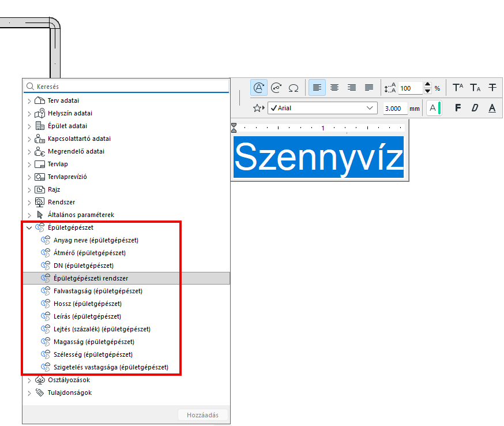Increase line spacing with up arrow
The image size is (504, 426).
427,85
